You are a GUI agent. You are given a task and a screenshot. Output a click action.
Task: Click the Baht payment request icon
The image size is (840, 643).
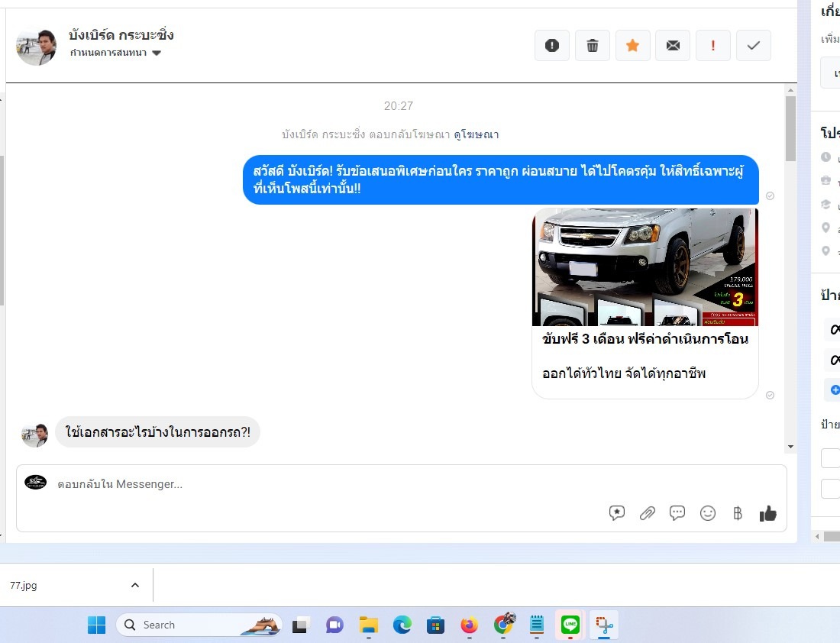[x=738, y=513]
